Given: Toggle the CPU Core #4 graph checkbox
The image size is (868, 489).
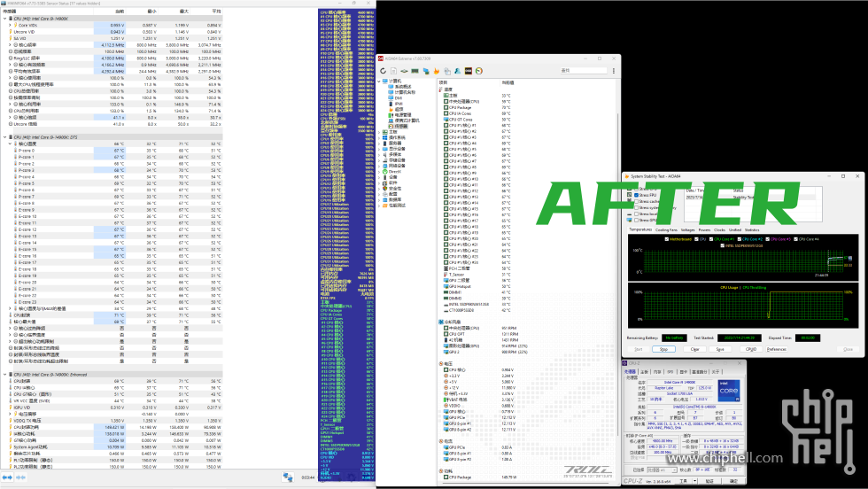Looking at the screenshot, I should pyautogui.click(x=795, y=238).
